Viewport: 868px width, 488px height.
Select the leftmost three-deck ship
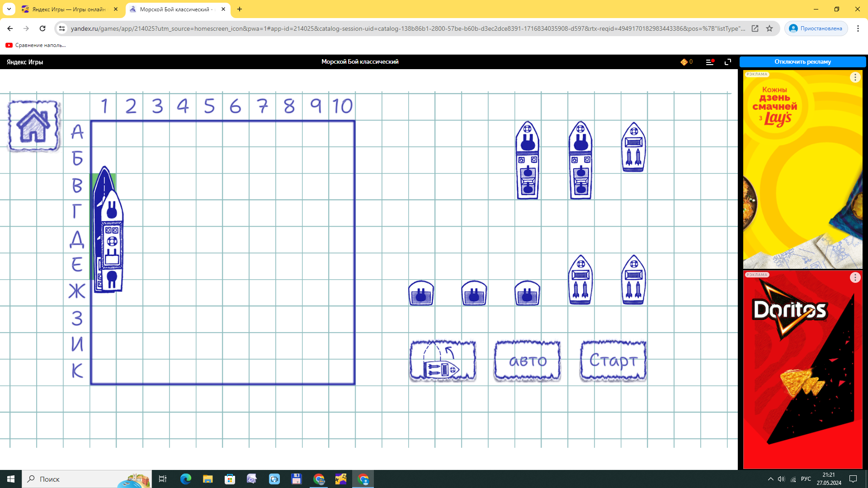click(527, 160)
